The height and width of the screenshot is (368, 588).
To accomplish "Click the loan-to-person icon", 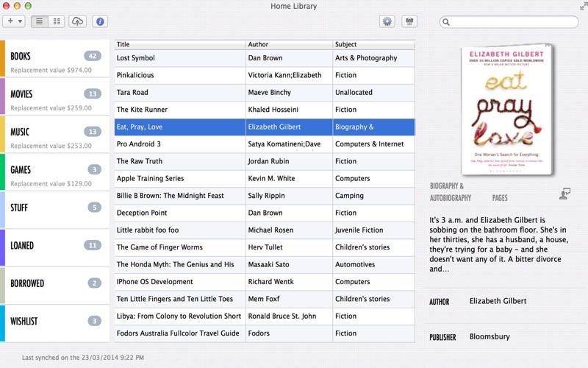I will coord(564,194).
